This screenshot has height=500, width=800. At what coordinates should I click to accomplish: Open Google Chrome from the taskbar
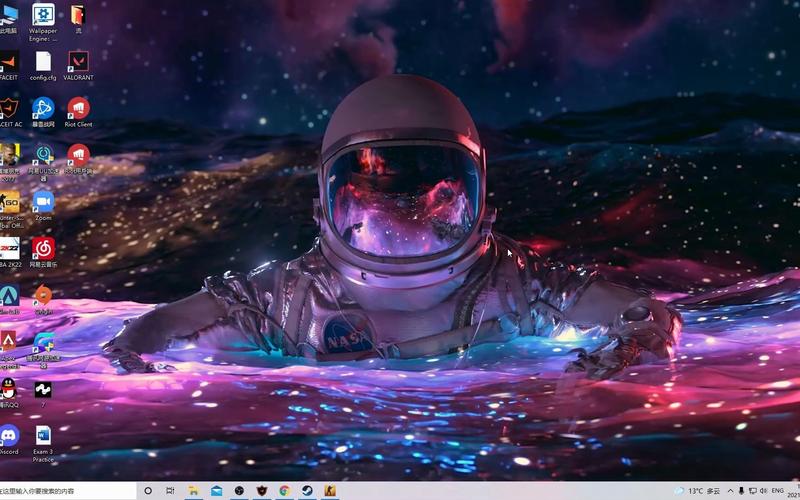pos(285,491)
